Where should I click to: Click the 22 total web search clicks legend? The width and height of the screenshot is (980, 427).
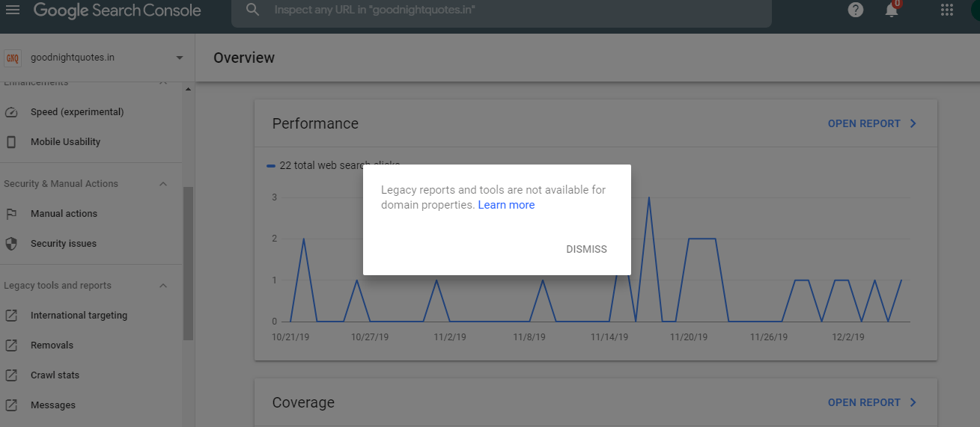334,165
